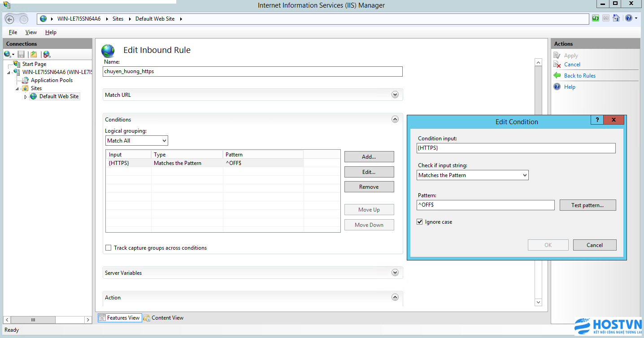Click the Condition input field
644x338 pixels.
tap(516, 148)
